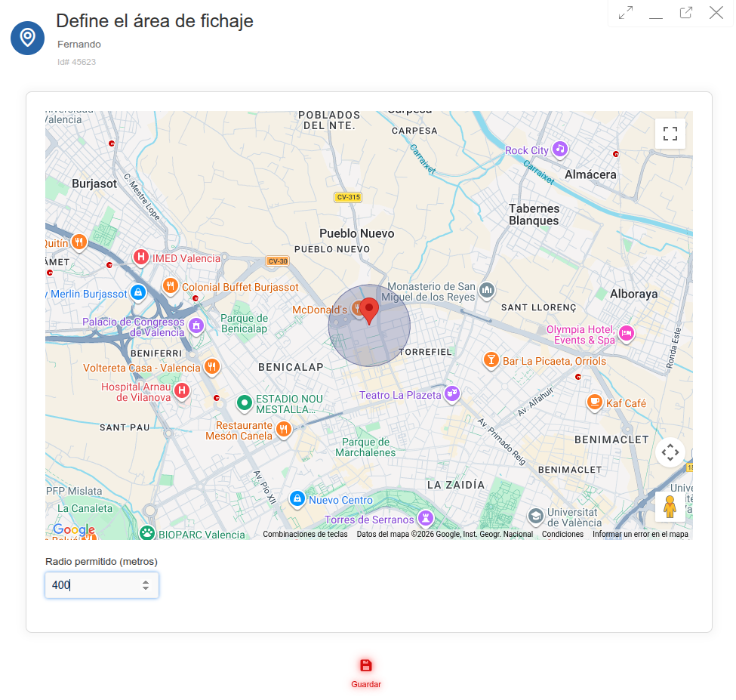Click Palacio de Congresos marker icon
This screenshot has width=736, height=700.
click(196, 325)
